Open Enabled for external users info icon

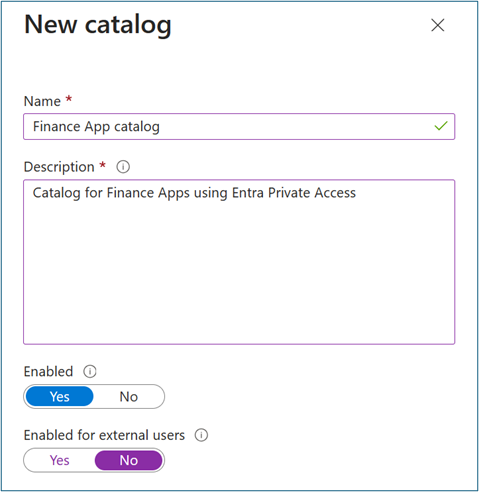click(x=201, y=435)
